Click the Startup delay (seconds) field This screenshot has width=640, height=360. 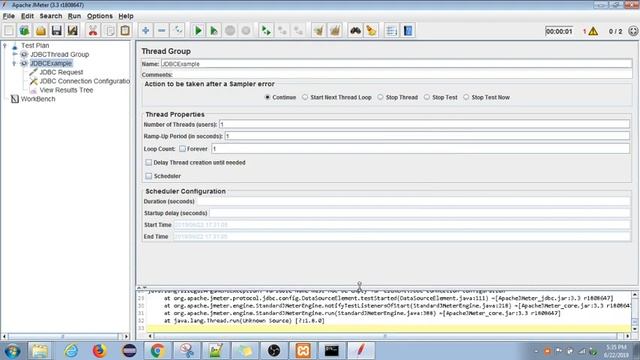(x=420, y=213)
